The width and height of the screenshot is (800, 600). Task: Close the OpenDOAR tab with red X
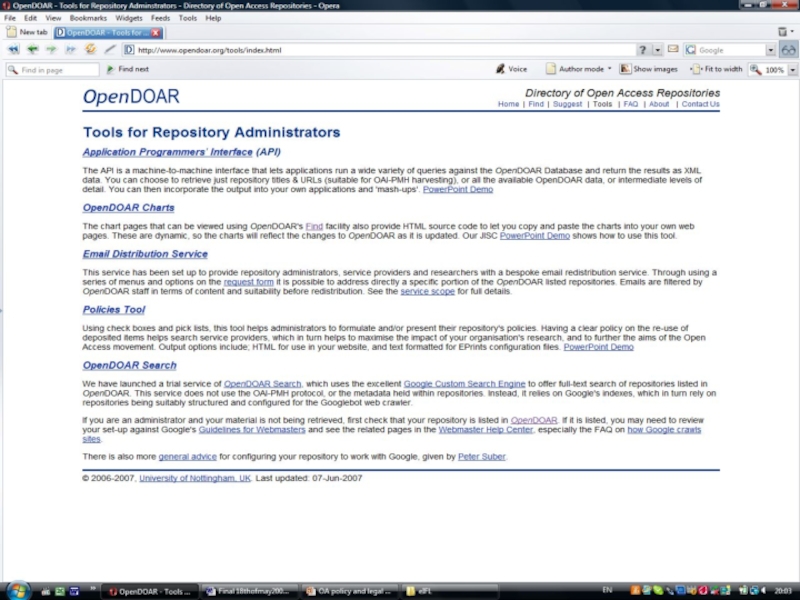[x=156, y=33]
